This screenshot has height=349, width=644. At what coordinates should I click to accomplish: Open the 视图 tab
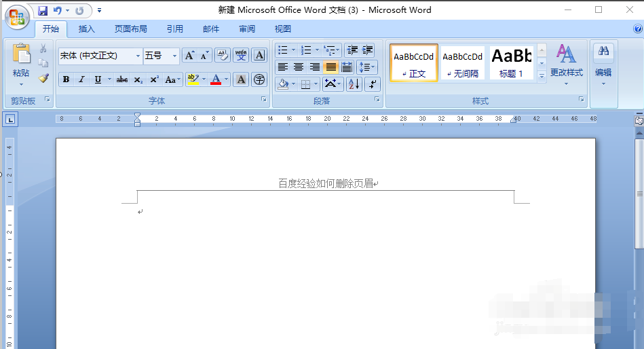(x=283, y=29)
